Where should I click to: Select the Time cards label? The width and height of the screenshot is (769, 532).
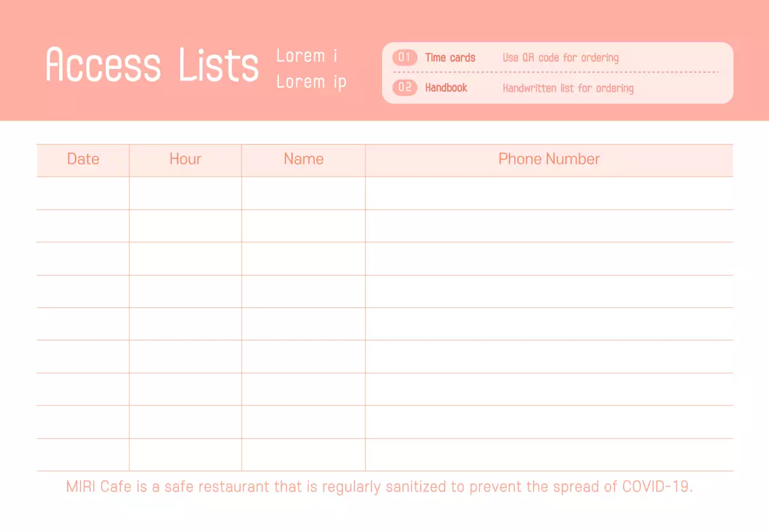[x=450, y=58]
